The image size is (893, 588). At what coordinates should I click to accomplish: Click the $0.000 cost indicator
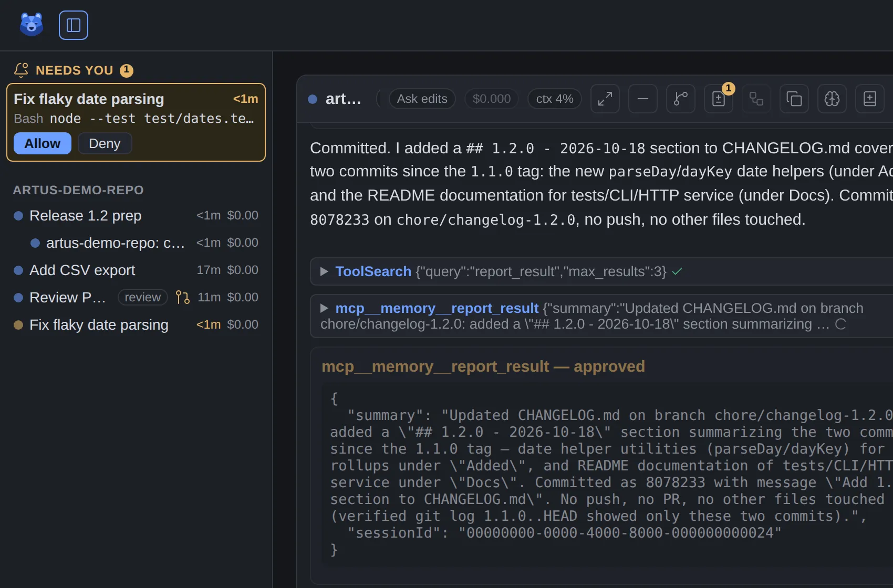click(x=492, y=99)
